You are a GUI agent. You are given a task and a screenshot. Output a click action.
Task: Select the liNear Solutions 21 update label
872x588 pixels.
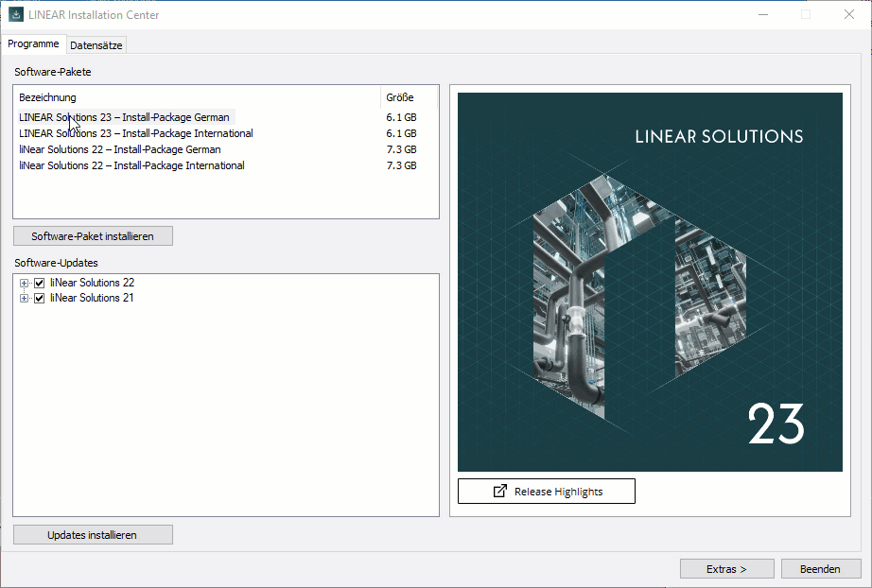[92, 299]
